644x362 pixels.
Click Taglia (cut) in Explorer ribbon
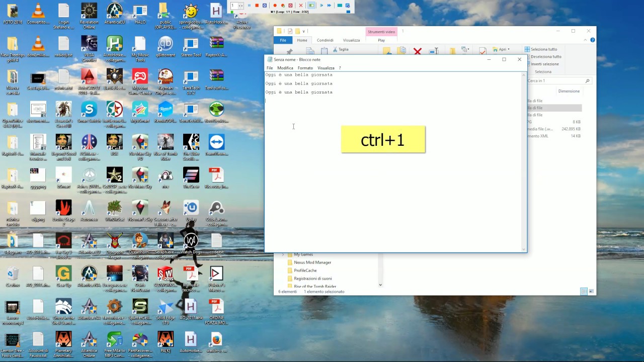pos(341,49)
